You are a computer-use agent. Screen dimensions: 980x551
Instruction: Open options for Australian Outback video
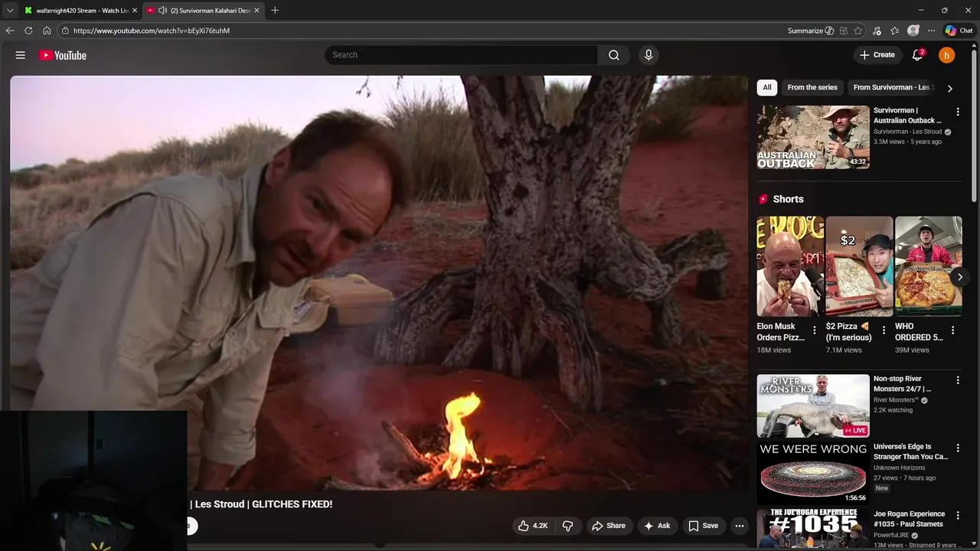957,112
